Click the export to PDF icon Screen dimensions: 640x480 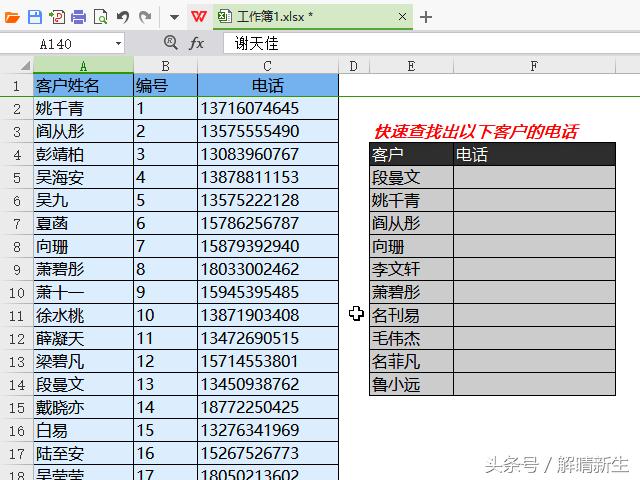(x=57, y=17)
